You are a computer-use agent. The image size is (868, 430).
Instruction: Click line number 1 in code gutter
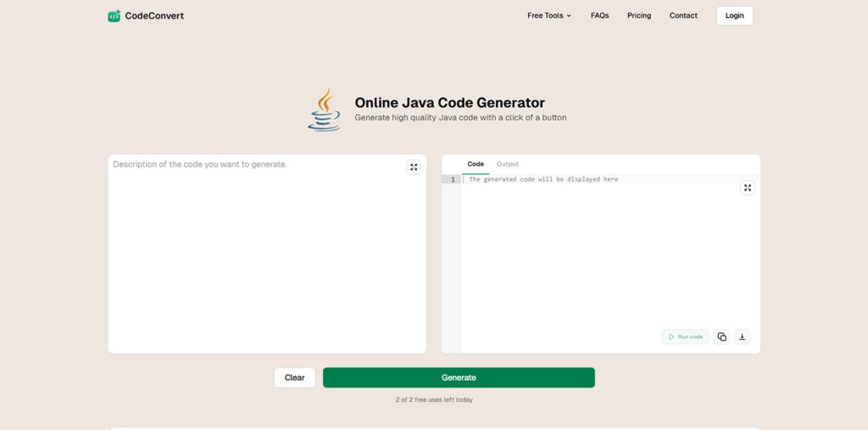click(453, 180)
